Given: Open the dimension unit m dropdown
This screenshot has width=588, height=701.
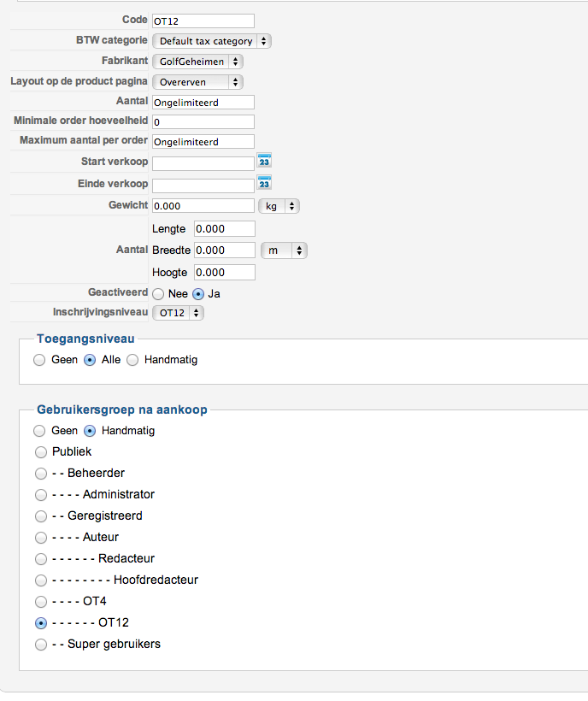Looking at the screenshot, I should 284,250.
